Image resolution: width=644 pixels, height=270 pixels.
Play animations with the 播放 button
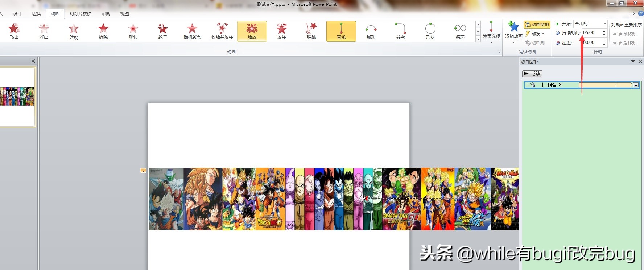click(532, 74)
